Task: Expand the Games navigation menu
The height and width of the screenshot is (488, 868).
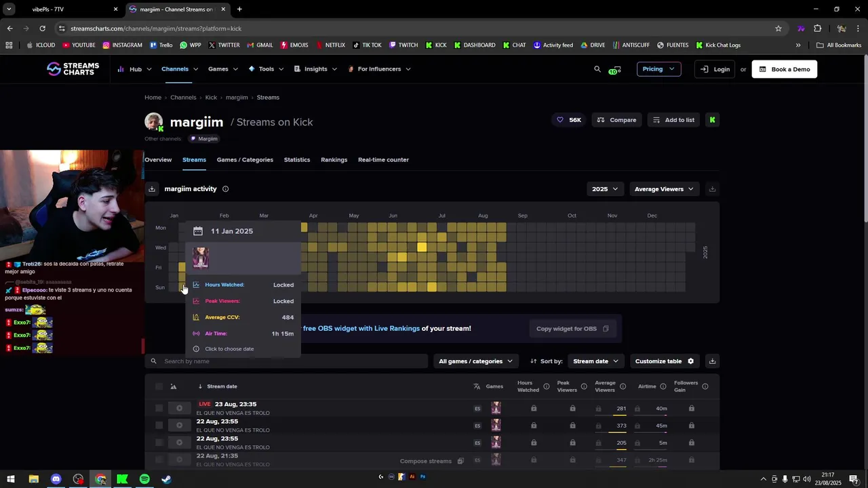Action: coord(223,69)
